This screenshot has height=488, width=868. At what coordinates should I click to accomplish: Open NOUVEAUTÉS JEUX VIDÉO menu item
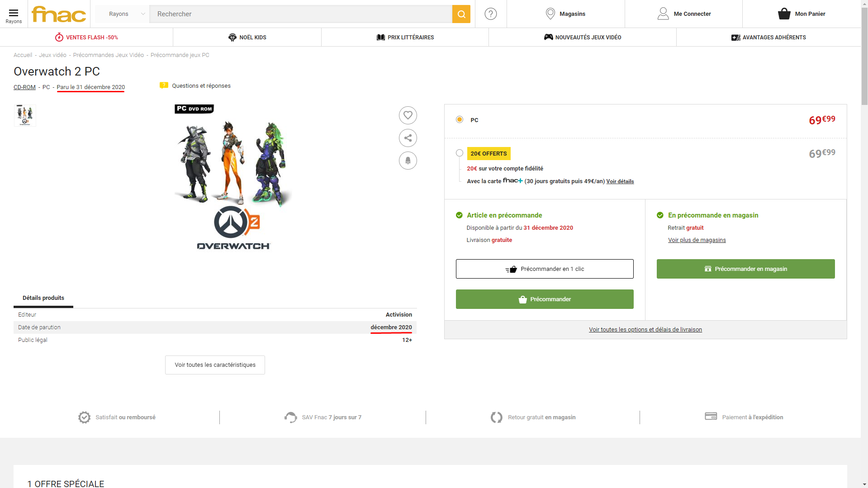tap(583, 37)
